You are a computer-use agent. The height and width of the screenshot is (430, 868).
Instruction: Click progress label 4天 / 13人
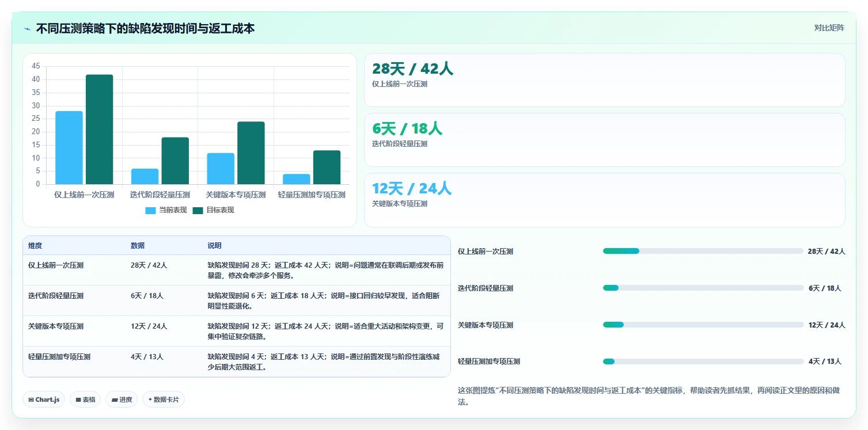(825, 361)
